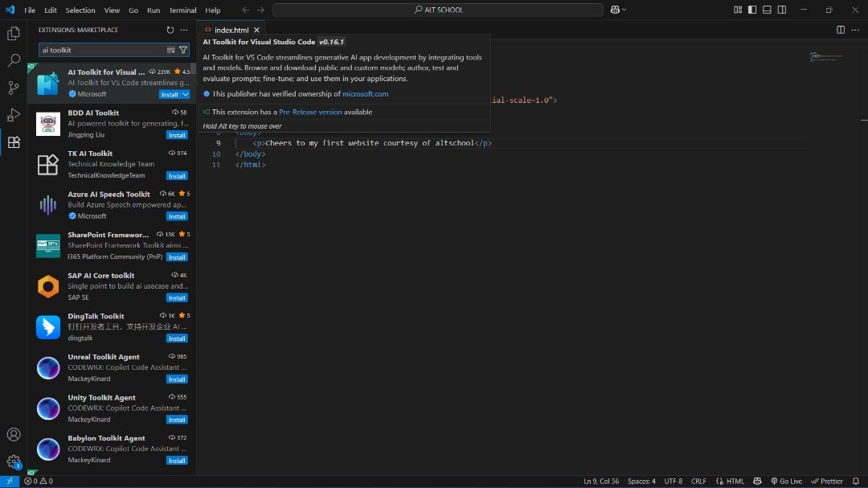Select Unity Toolkit Agent extension row
This screenshot has width=868, height=488.
pos(112,408)
